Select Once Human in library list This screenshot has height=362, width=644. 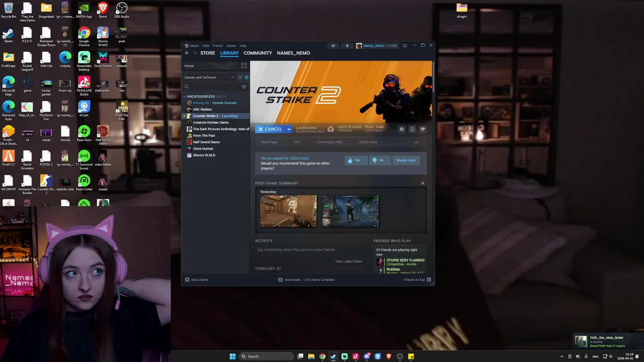[215, 148]
